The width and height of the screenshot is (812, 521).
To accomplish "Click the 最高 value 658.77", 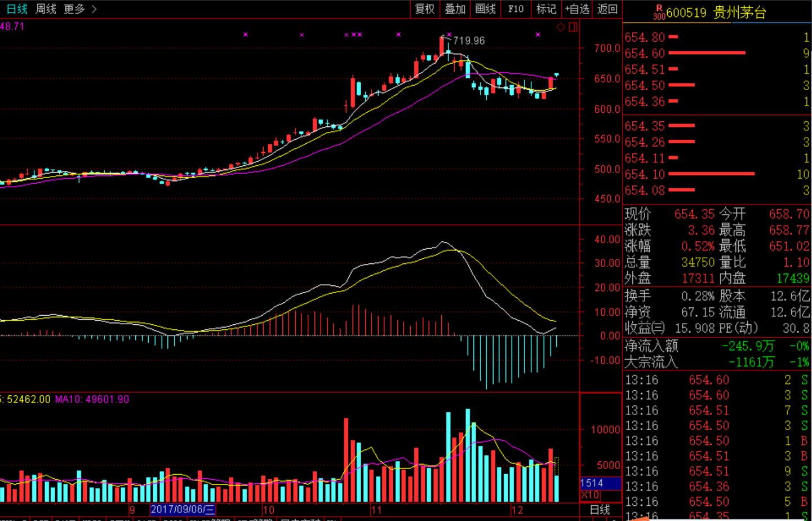I will point(789,230).
